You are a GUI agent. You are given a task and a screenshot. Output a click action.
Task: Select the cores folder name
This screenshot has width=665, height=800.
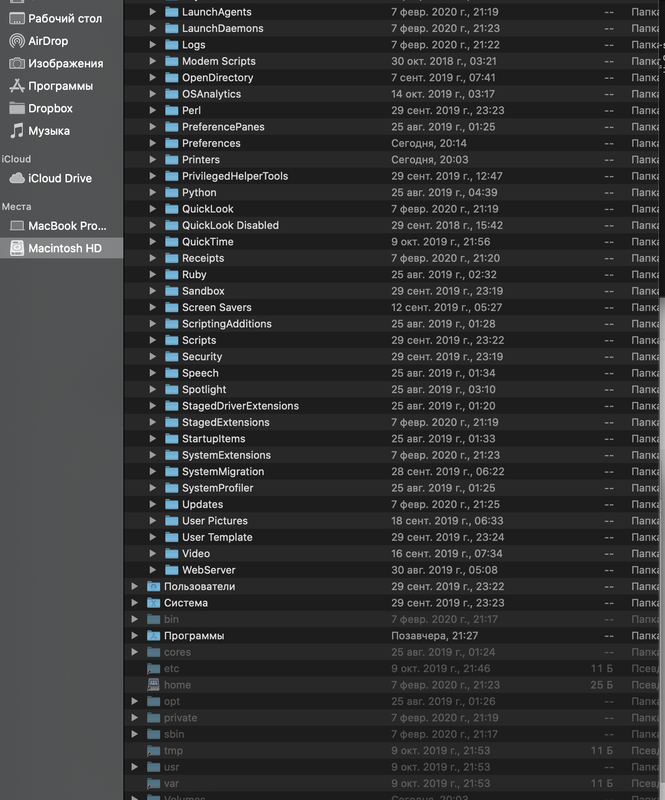coord(177,652)
